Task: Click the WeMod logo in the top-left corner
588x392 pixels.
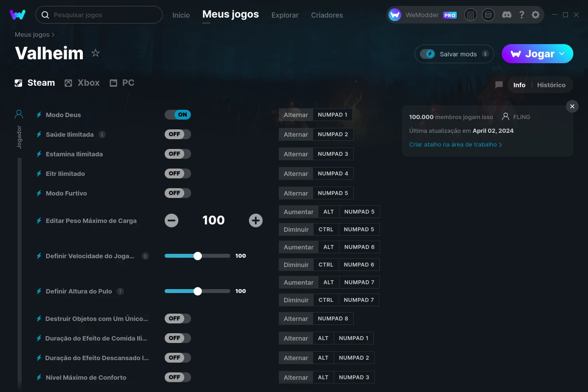Action: [18, 15]
